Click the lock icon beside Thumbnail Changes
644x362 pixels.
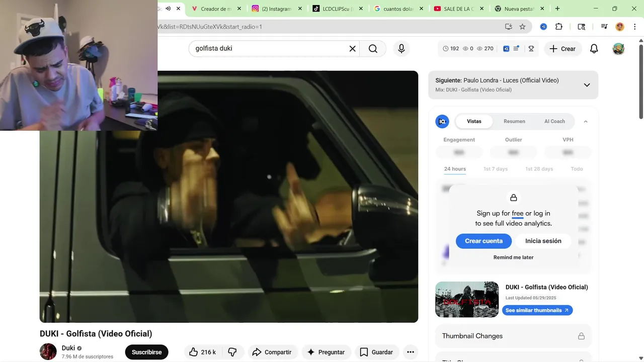pyautogui.click(x=581, y=336)
